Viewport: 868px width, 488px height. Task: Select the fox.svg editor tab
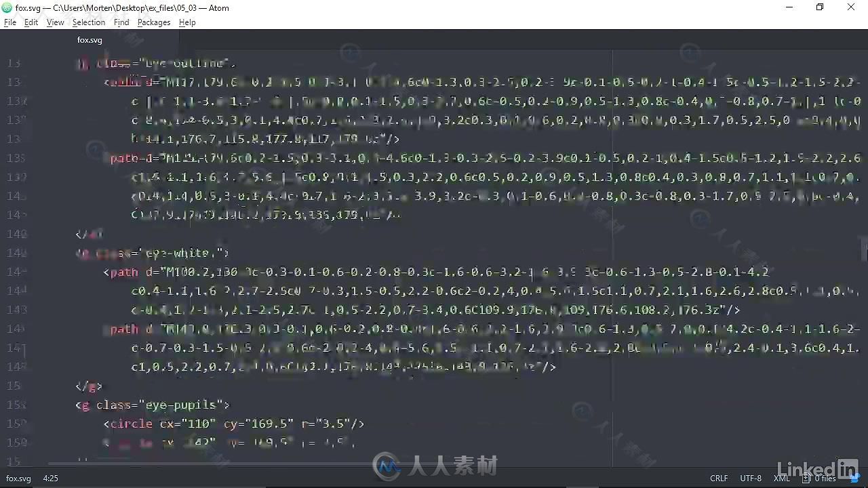click(x=90, y=40)
